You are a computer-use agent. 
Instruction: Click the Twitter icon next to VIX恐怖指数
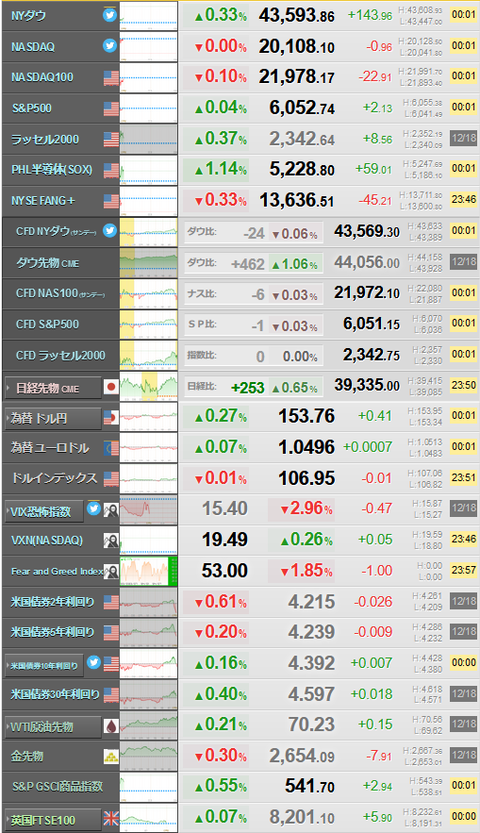pyautogui.click(x=93, y=508)
